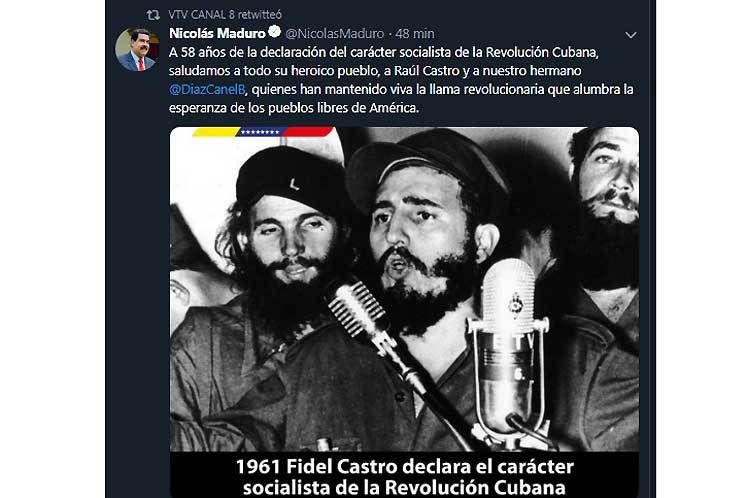
Task: Click the red stripe of the flag banner
Action: point(307,132)
